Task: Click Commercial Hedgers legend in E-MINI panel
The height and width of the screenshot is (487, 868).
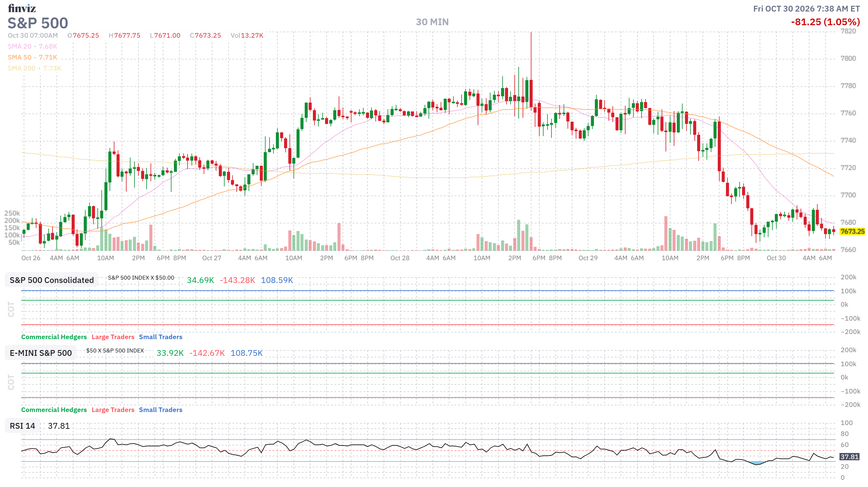Action: pyautogui.click(x=54, y=410)
